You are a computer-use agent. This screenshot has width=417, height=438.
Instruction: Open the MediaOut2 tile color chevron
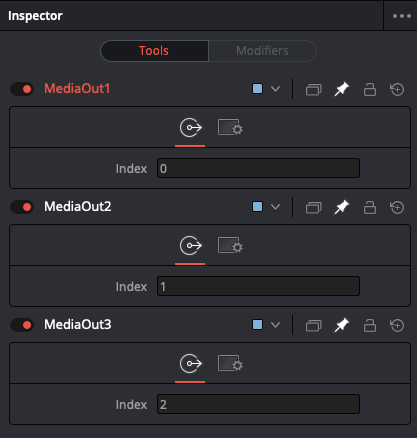point(275,207)
